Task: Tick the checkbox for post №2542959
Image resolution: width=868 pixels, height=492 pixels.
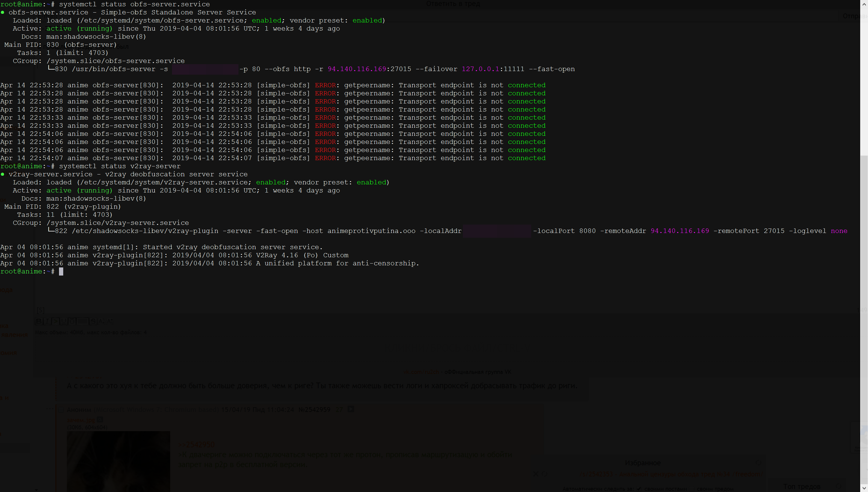Action: [61, 410]
